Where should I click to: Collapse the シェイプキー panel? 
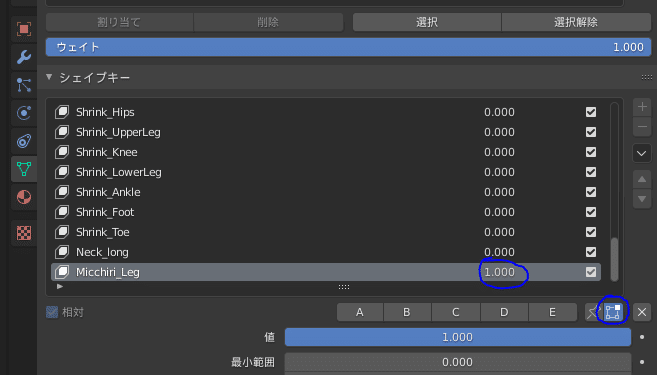point(49,77)
